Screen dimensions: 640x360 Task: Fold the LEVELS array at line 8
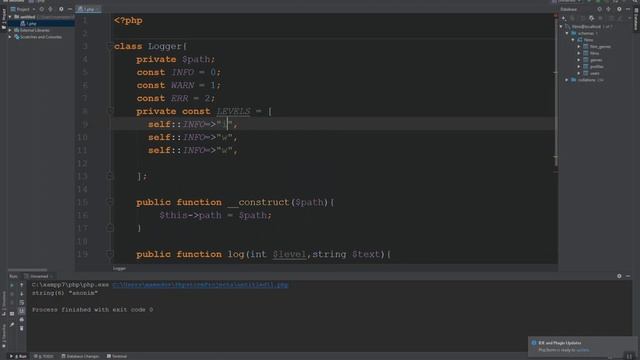(110, 111)
